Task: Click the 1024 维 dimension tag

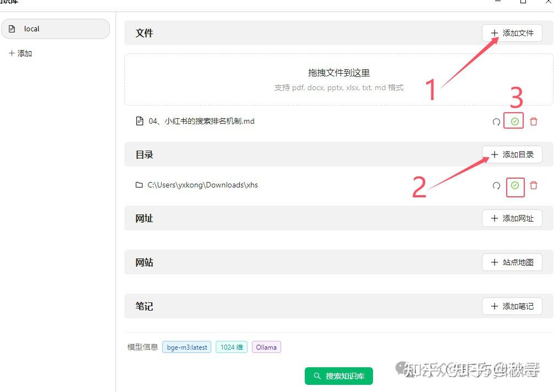Action: tap(232, 347)
